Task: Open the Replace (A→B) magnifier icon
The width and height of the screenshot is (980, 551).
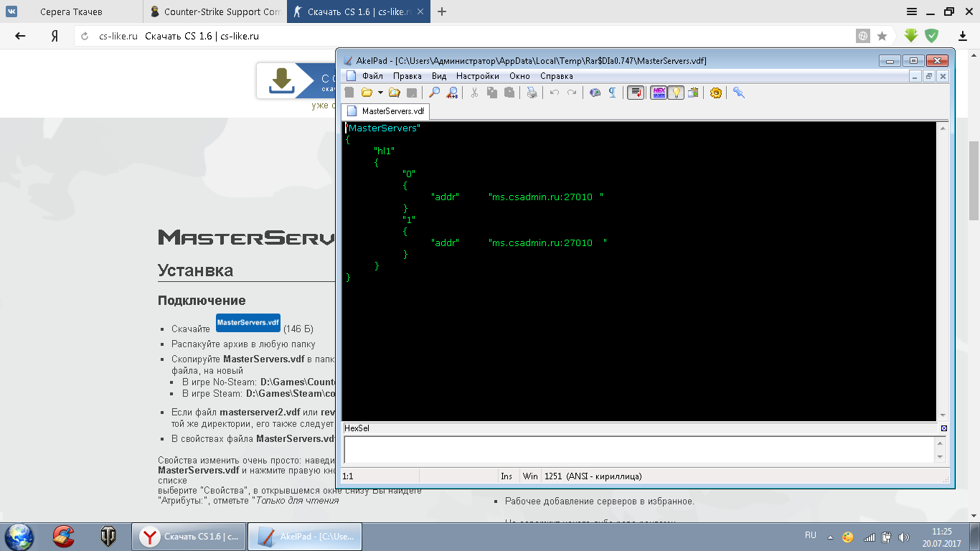Action: pos(452,93)
